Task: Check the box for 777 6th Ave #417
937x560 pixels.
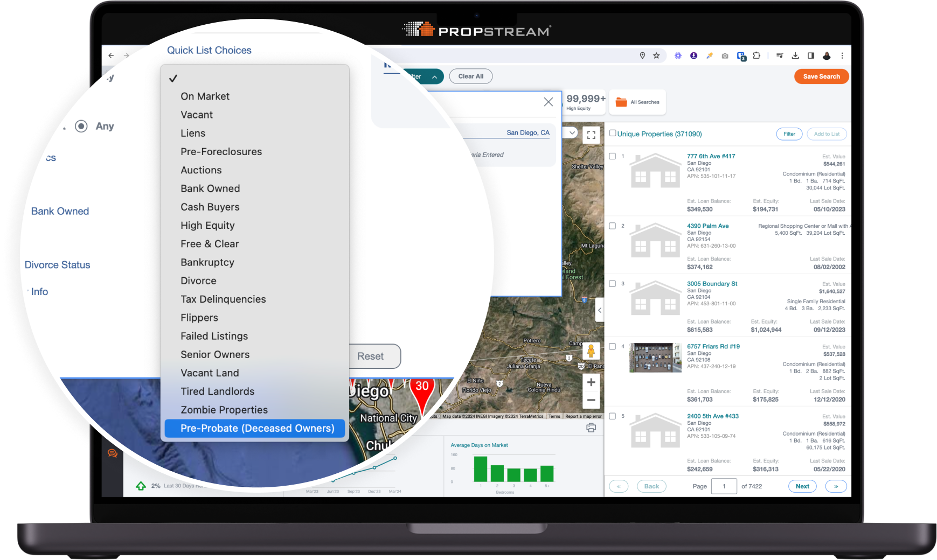Action: pyautogui.click(x=612, y=156)
